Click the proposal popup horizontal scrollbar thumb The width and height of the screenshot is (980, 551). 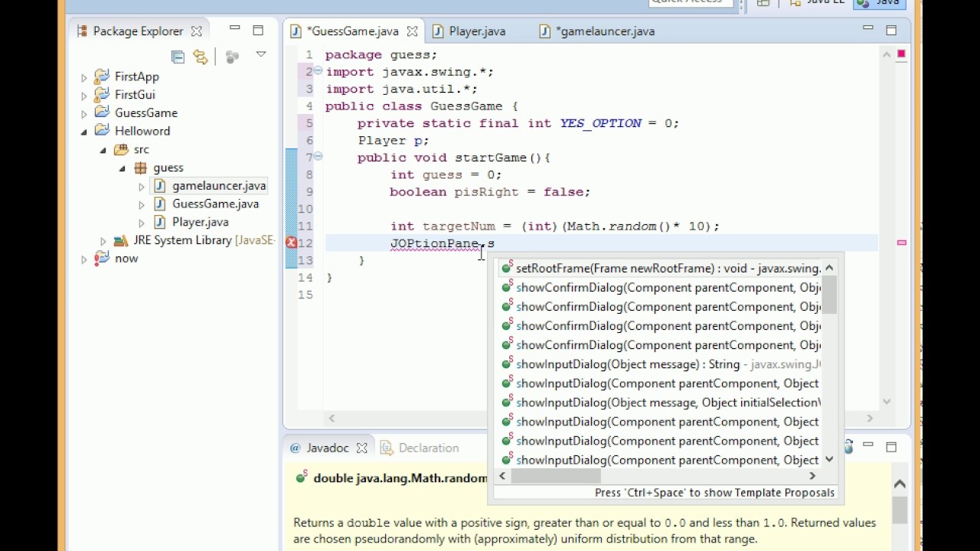point(557,475)
